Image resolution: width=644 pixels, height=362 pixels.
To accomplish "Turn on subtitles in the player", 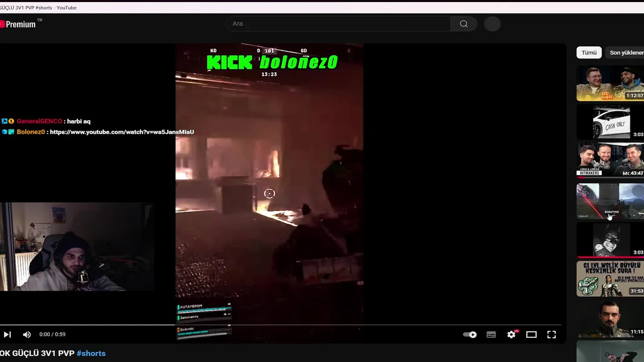I will [x=491, y=334].
